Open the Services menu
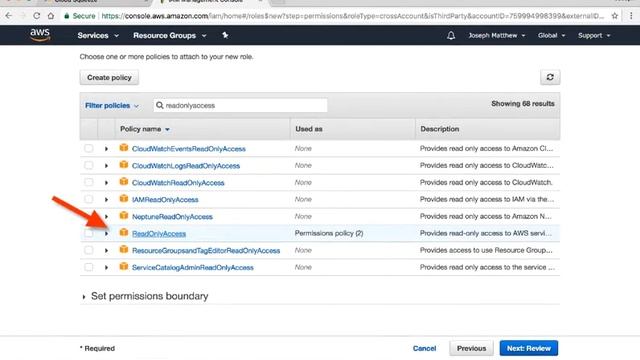Image resolution: width=640 pixels, height=360 pixels. [x=98, y=36]
